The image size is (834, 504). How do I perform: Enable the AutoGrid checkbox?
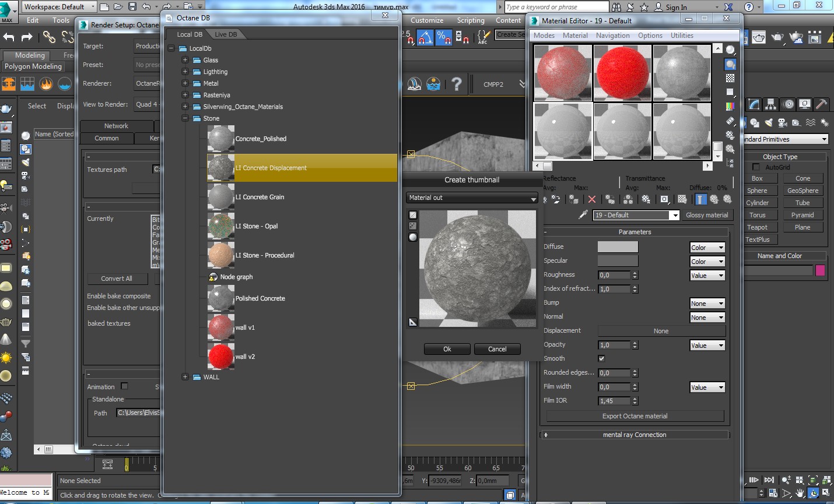(756, 167)
